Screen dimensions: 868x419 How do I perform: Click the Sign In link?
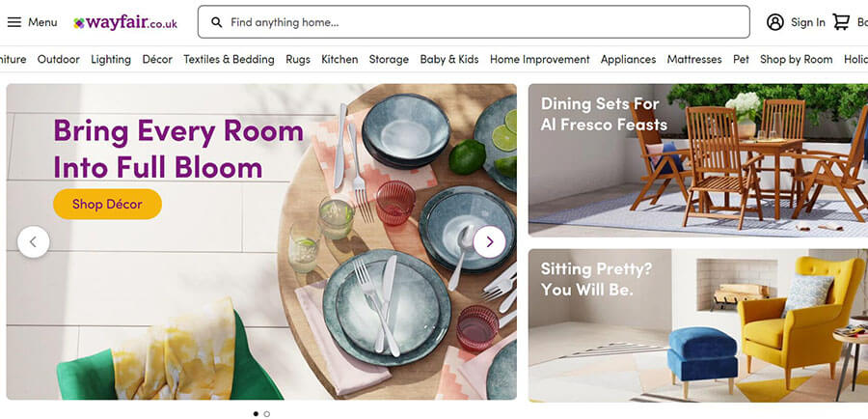pos(807,22)
